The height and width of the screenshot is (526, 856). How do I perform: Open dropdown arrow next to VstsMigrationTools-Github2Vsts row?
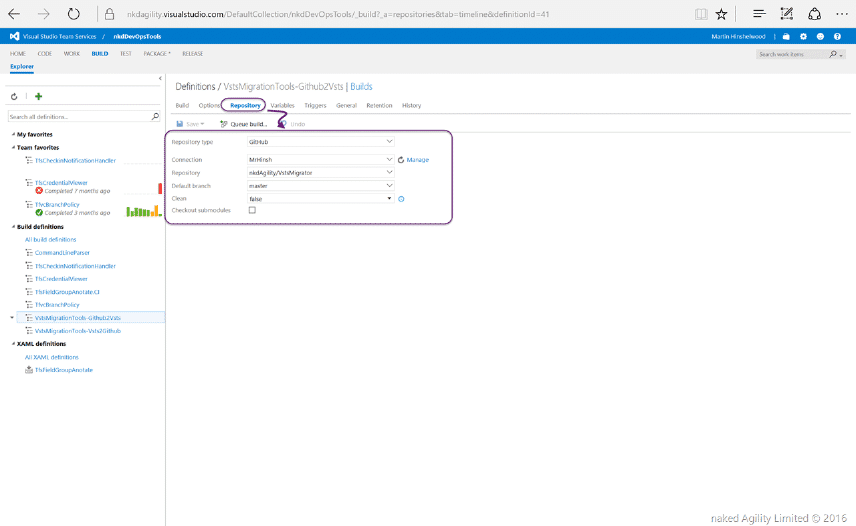tap(12, 318)
